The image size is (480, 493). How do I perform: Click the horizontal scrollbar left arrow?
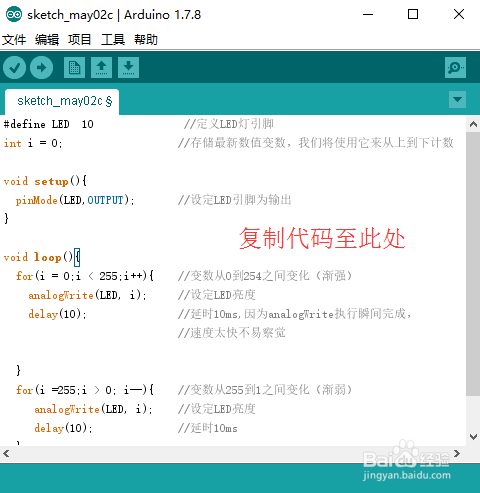(x=6, y=453)
